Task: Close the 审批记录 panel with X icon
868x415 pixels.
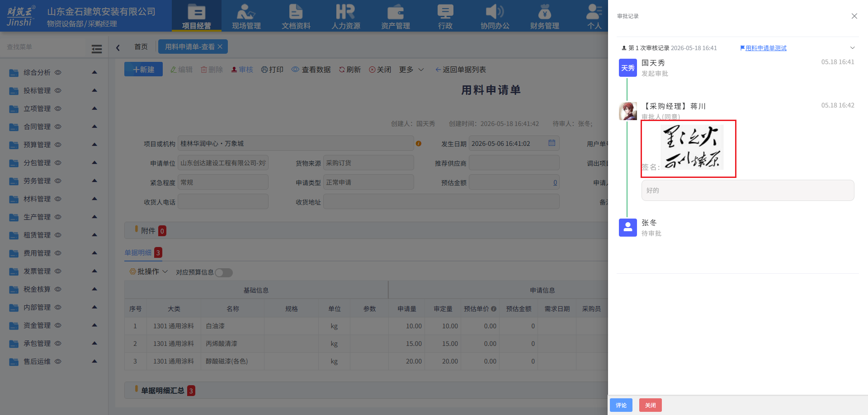Action: point(854,16)
